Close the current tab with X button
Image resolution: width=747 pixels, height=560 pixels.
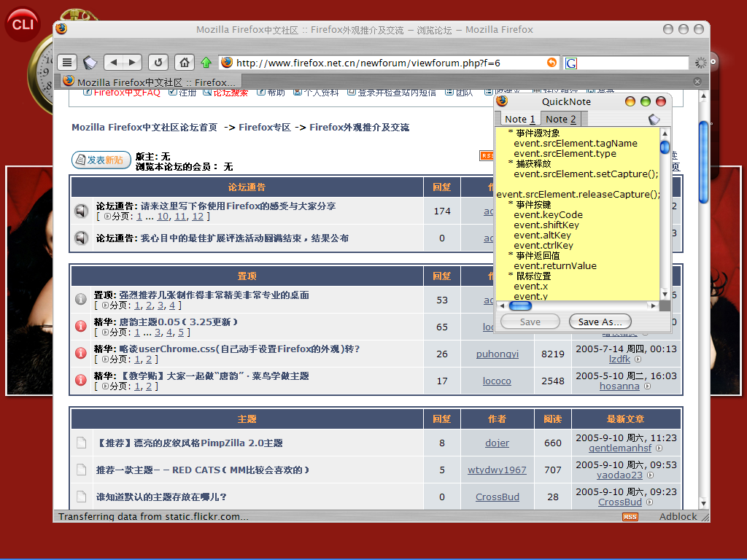pos(697,82)
